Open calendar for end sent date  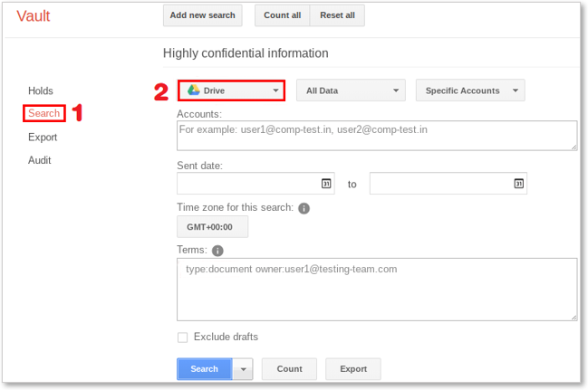[x=518, y=184]
